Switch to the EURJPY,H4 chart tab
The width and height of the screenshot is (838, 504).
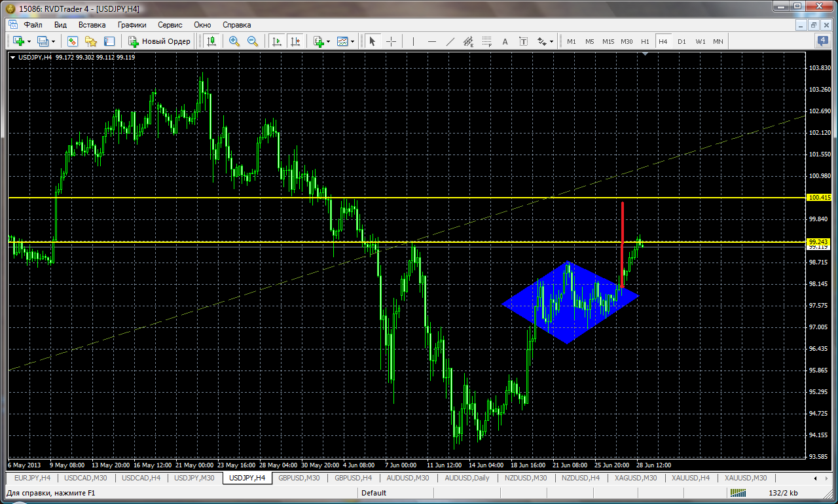tap(33, 478)
